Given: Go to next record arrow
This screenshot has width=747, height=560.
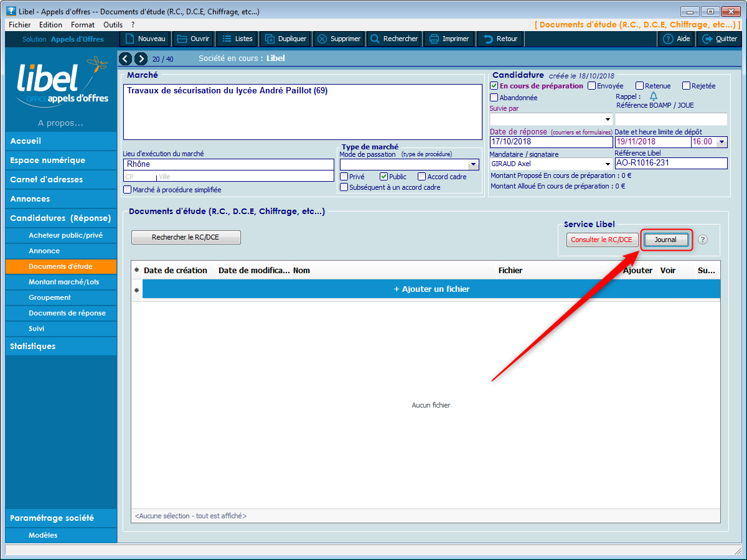Looking at the screenshot, I should (141, 58).
